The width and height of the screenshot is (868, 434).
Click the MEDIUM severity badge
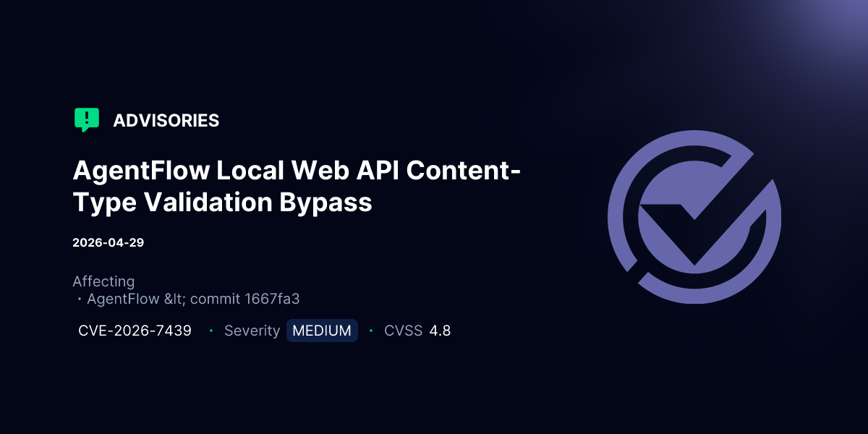322,331
